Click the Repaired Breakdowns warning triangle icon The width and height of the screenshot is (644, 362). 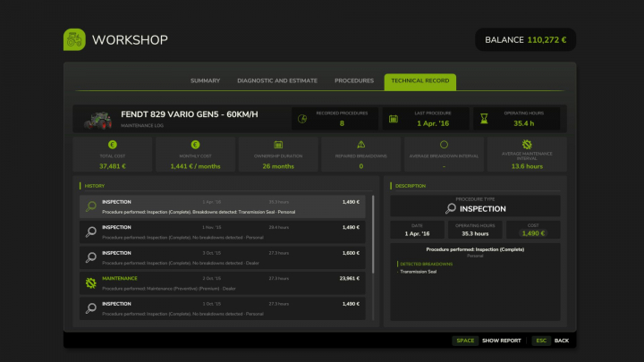click(x=361, y=145)
